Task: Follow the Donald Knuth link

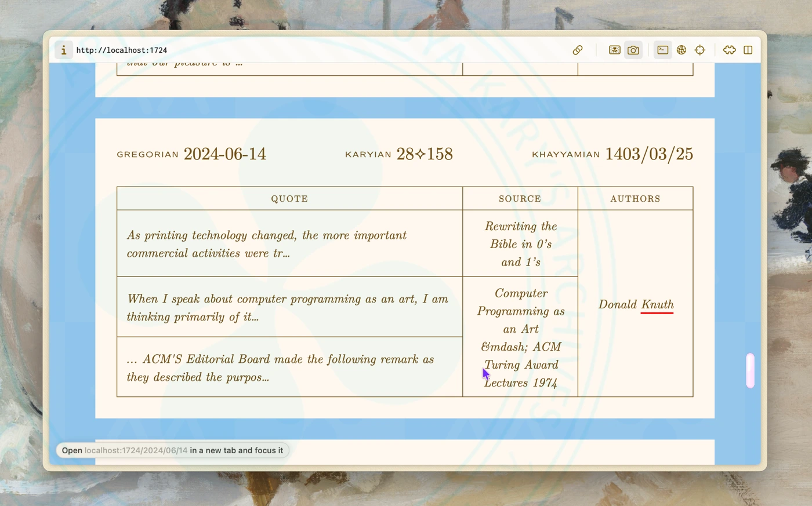Action: tap(636, 304)
